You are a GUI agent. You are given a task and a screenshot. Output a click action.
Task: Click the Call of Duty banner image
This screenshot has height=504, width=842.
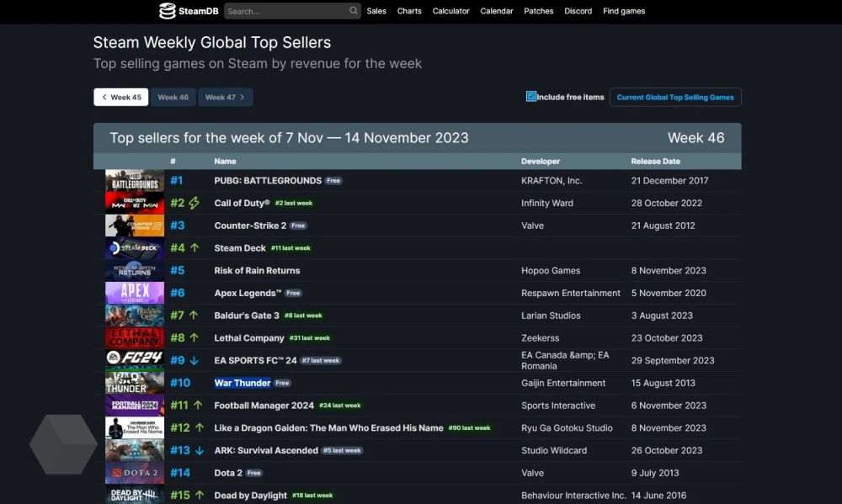tap(135, 203)
